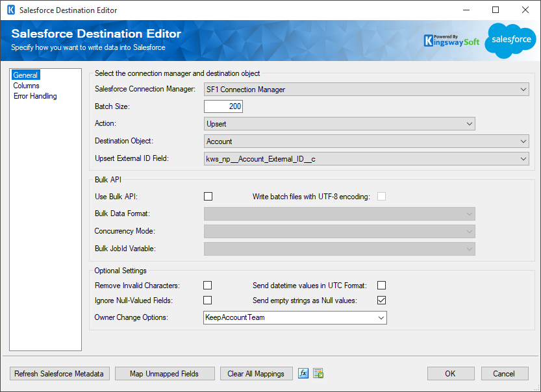Image resolution: width=541 pixels, height=392 pixels.
Task: Switch to the Error Handling page
Action: [35, 96]
